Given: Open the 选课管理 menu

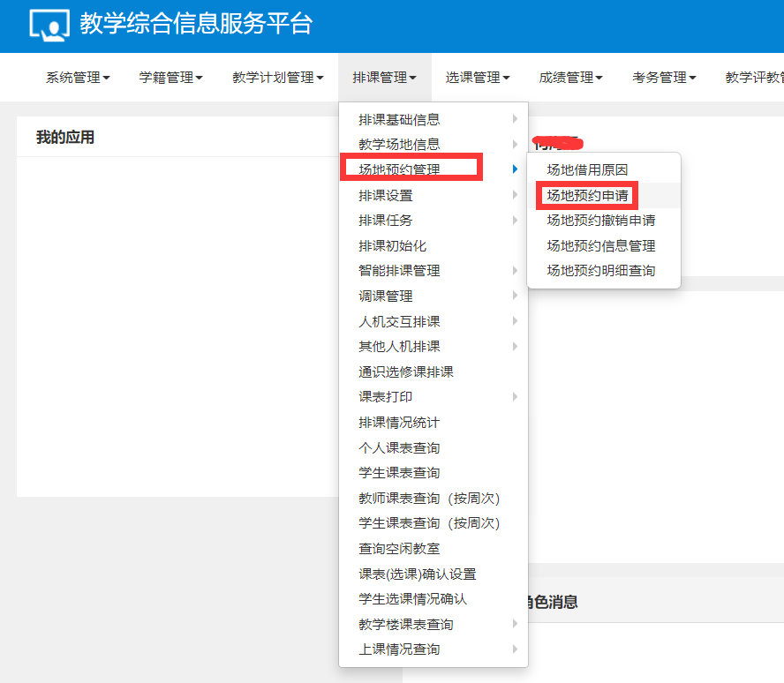Looking at the screenshot, I should (478, 78).
